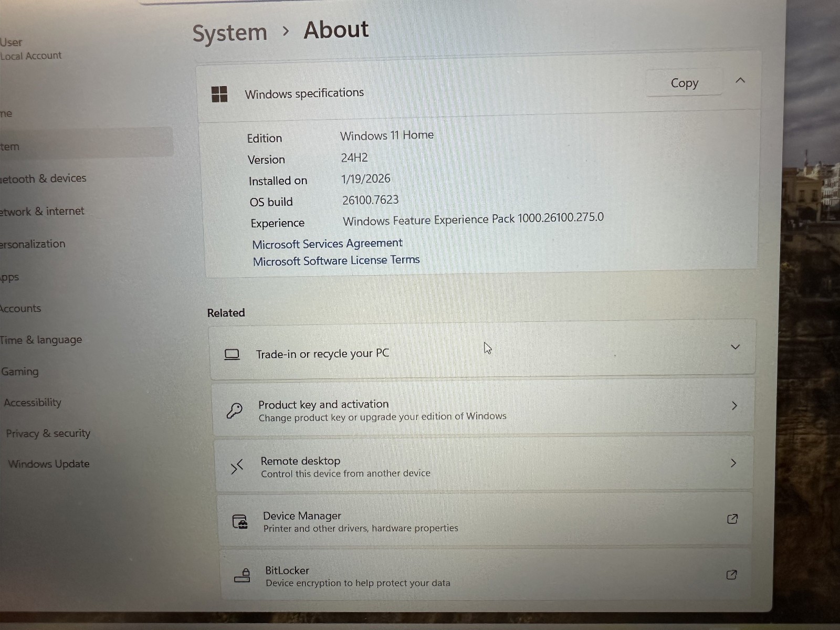This screenshot has width=840, height=630.
Task: Open BitLocker device encryption settings
Action: click(486, 575)
